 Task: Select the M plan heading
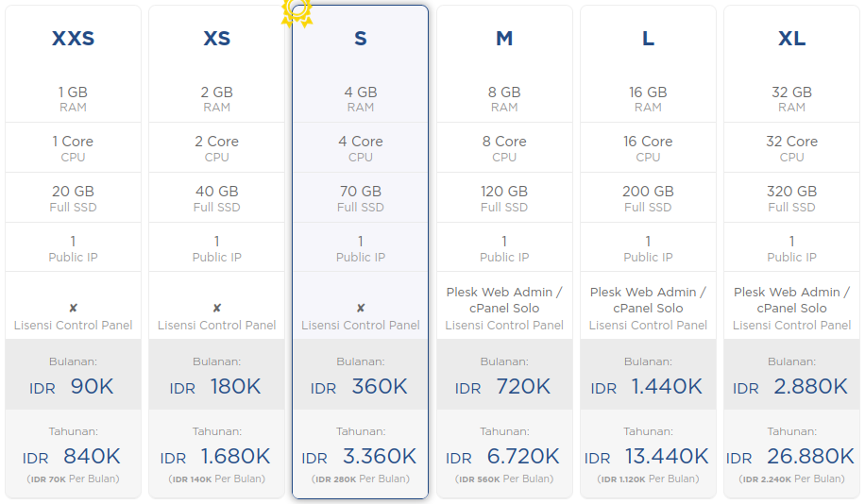[504, 39]
